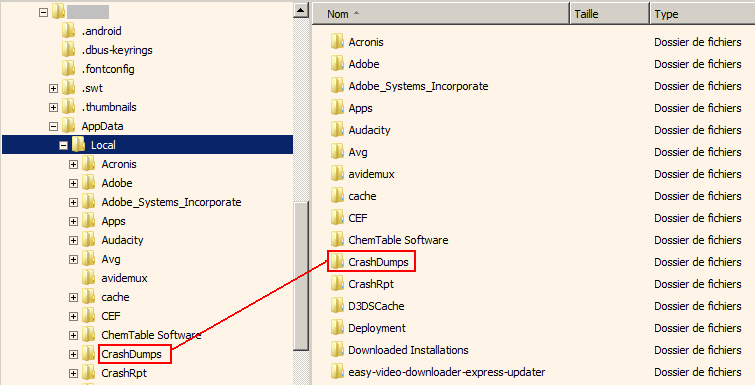
Task: Select ChemTable Software label in the tree
Action: click(x=151, y=335)
